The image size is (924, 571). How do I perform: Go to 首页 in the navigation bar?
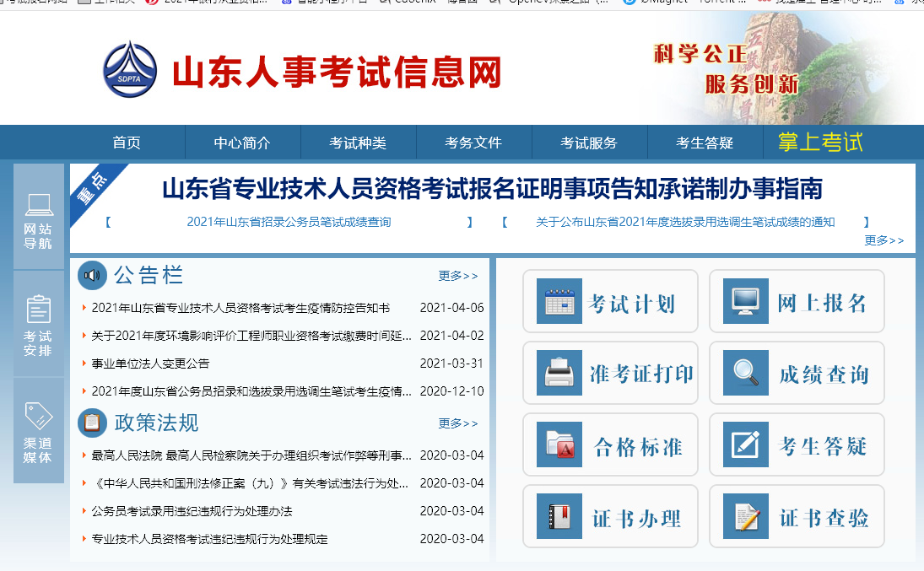[x=127, y=143]
